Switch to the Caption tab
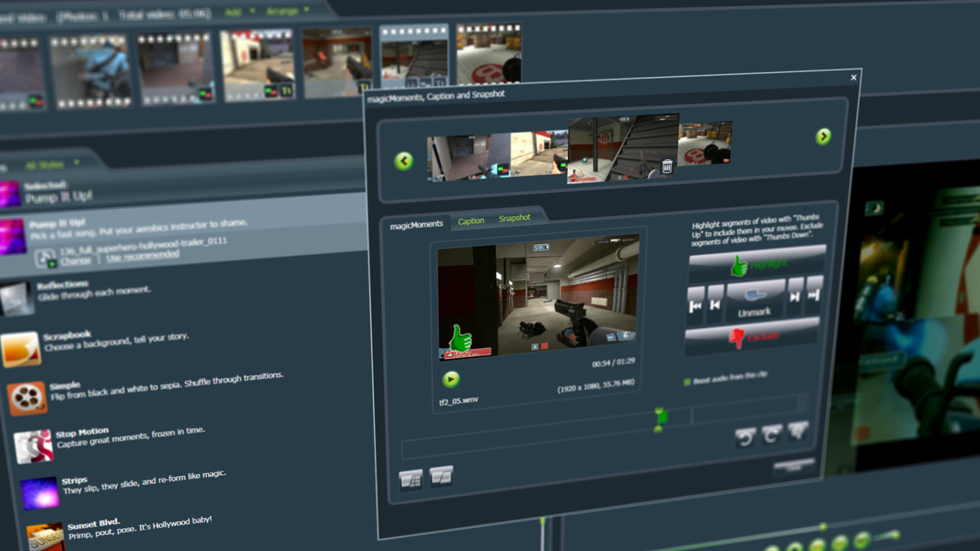Viewport: 980px width, 551px height. [471, 220]
